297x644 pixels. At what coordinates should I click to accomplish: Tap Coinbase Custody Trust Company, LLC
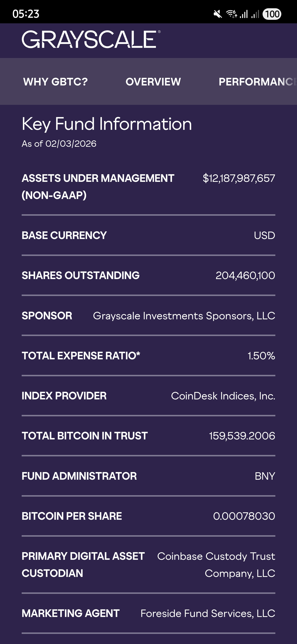pyautogui.click(x=216, y=565)
